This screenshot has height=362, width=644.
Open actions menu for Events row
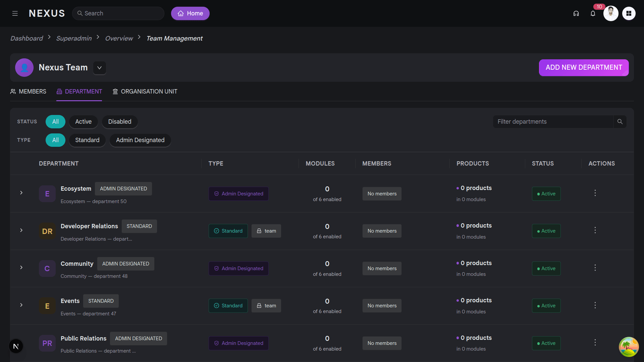[x=595, y=305]
